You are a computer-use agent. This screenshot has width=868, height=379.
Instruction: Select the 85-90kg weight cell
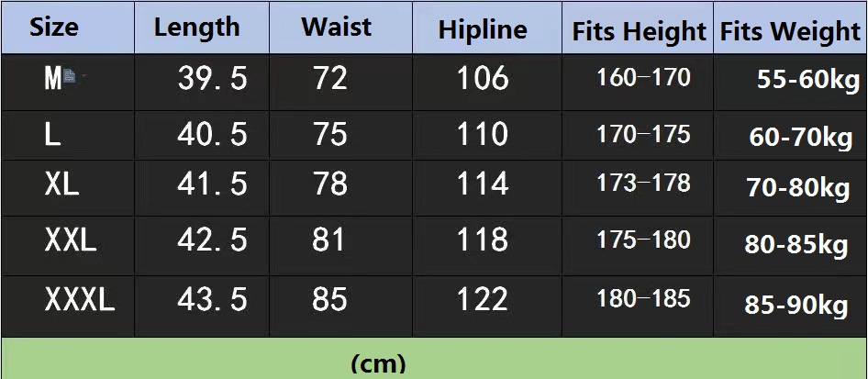pyautogui.click(x=796, y=305)
